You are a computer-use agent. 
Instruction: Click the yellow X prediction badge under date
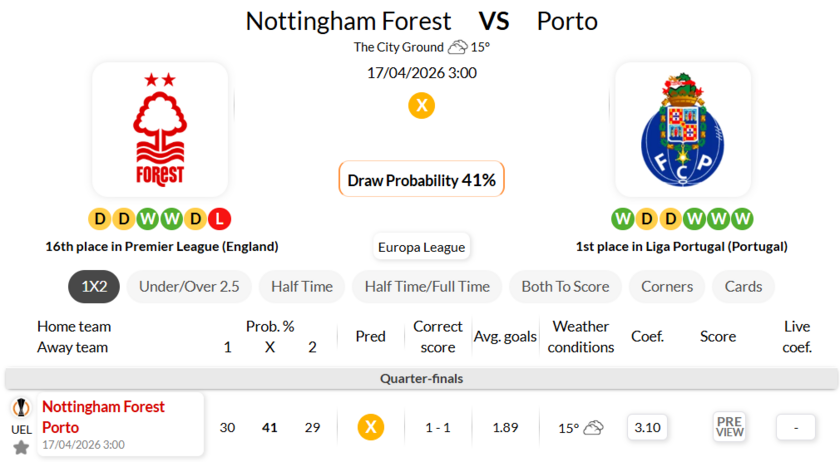tap(421, 105)
